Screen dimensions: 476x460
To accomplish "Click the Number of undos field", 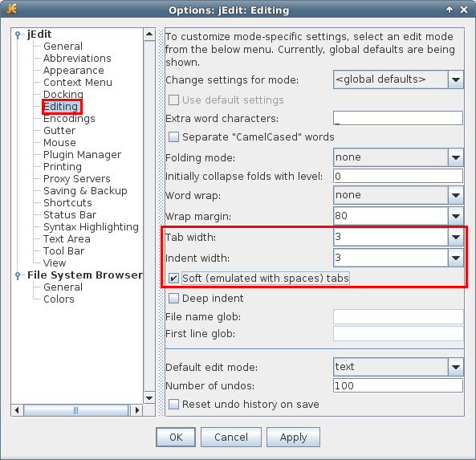I will pyautogui.click(x=398, y=385).
